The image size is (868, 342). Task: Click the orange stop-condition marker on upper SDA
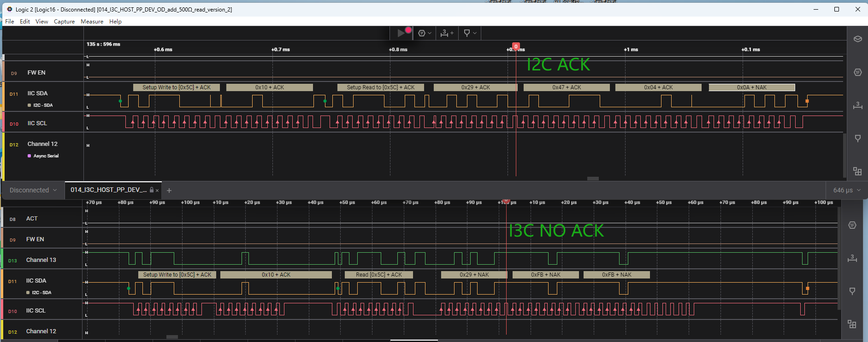coord(807,101)
